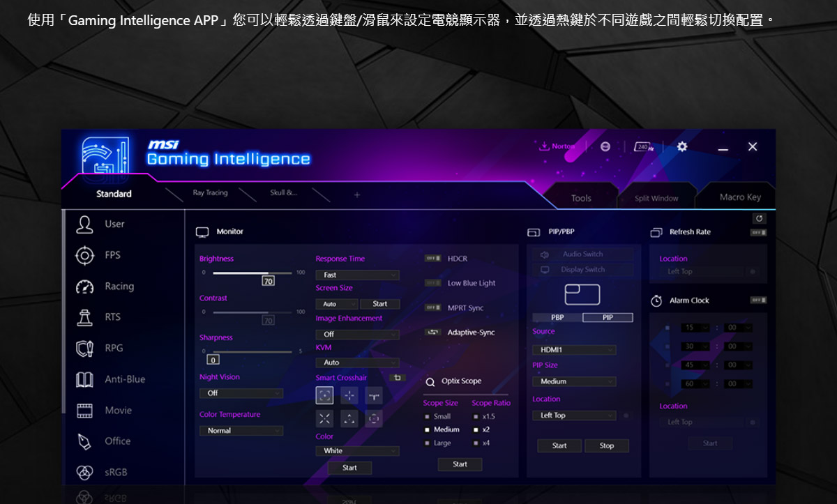Select Small scope size option

tap(438, 416)
